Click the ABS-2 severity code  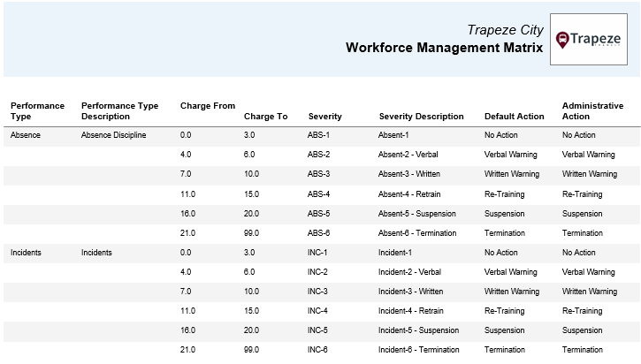pos(318,155)
